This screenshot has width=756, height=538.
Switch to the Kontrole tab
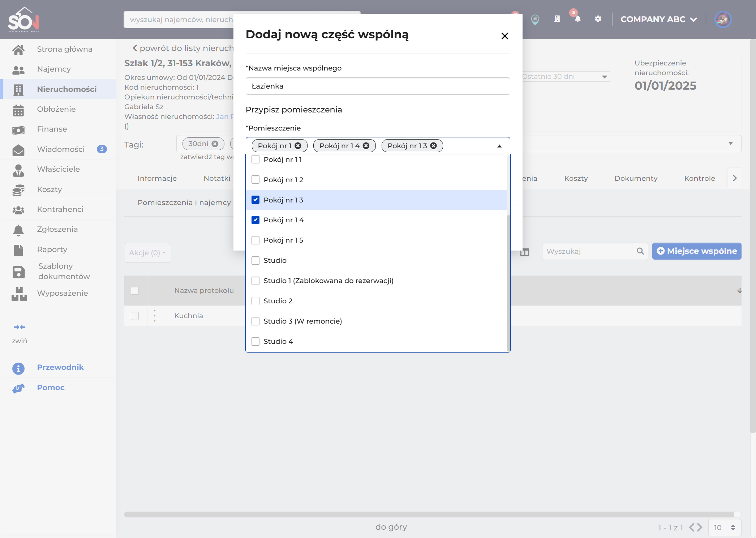pyautogui.click(x=700, y=178)
